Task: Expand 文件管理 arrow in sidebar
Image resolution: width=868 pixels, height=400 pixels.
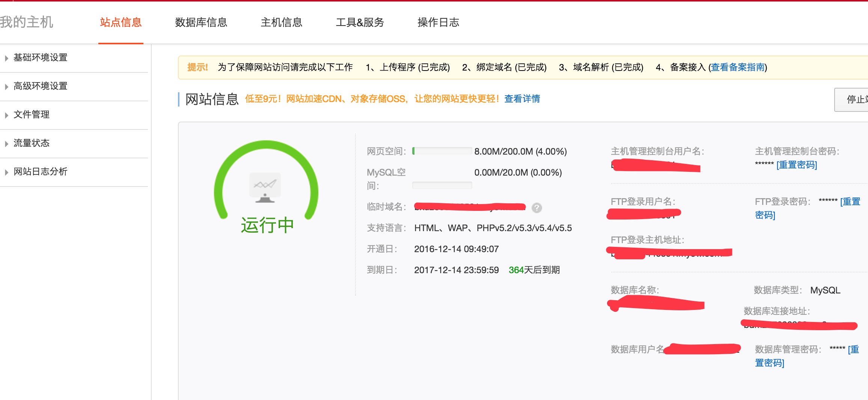Action: (x=6, y=115)
